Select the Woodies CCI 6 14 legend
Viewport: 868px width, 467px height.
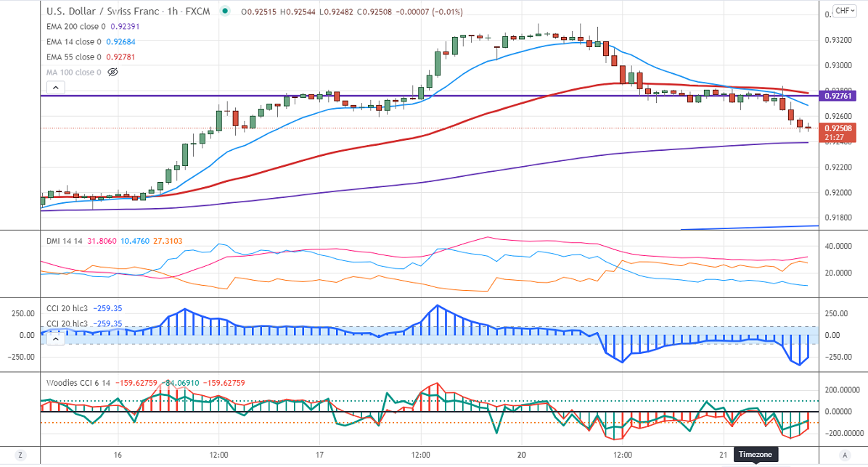click(x=78, y=383)
